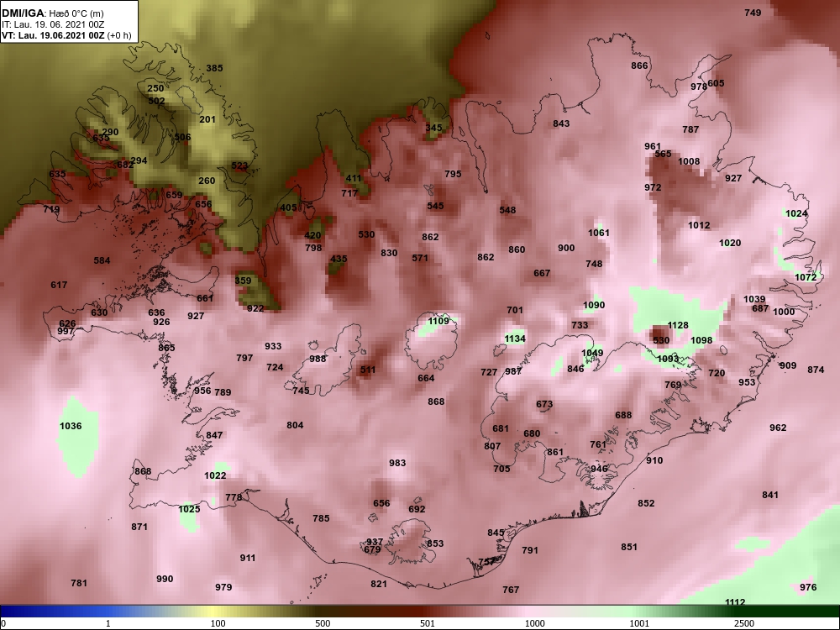This screenshot has width=840, height=630.
Task: Click the map value 866
Action: click(639, 66)
